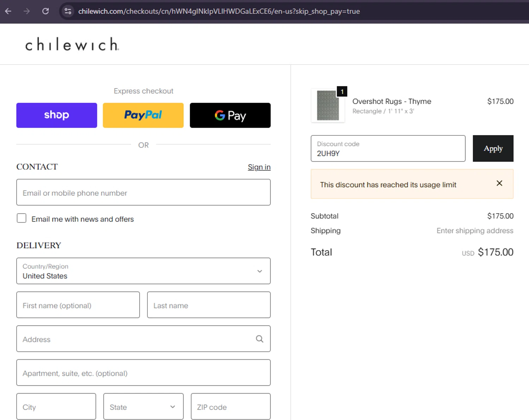Click the Subtotal label
The width and height of the screenshot is (529, 420).
click(324, 216)
